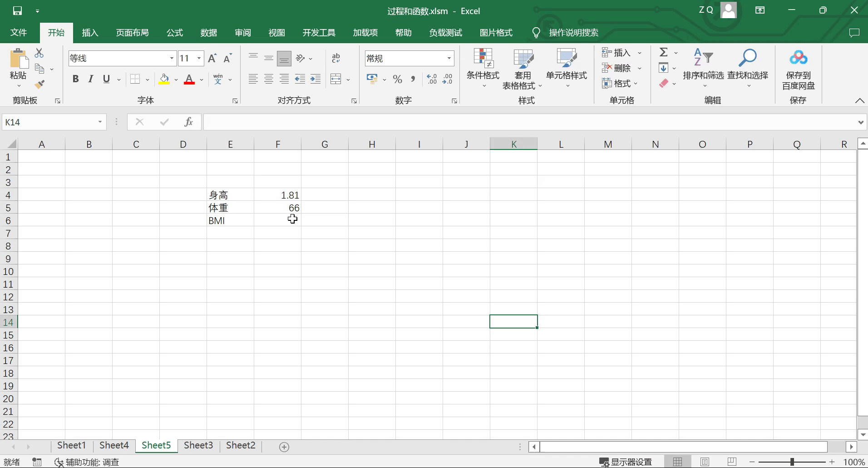Set middle vertical alignment
868x468 pixels.
coord(269,58)
